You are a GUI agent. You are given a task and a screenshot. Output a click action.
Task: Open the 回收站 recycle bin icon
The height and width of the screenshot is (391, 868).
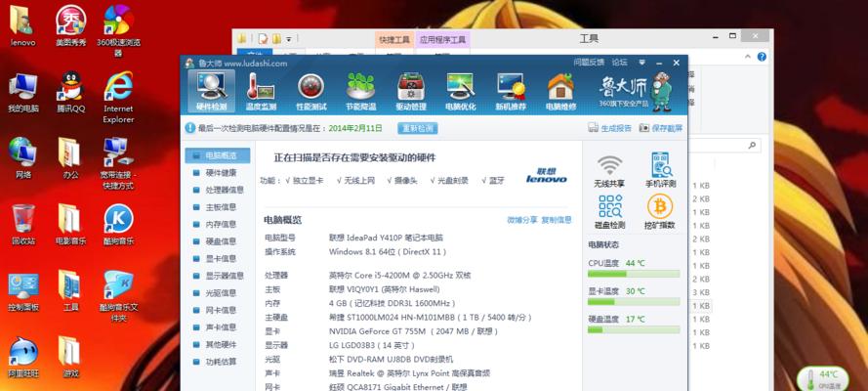[23, 225]
